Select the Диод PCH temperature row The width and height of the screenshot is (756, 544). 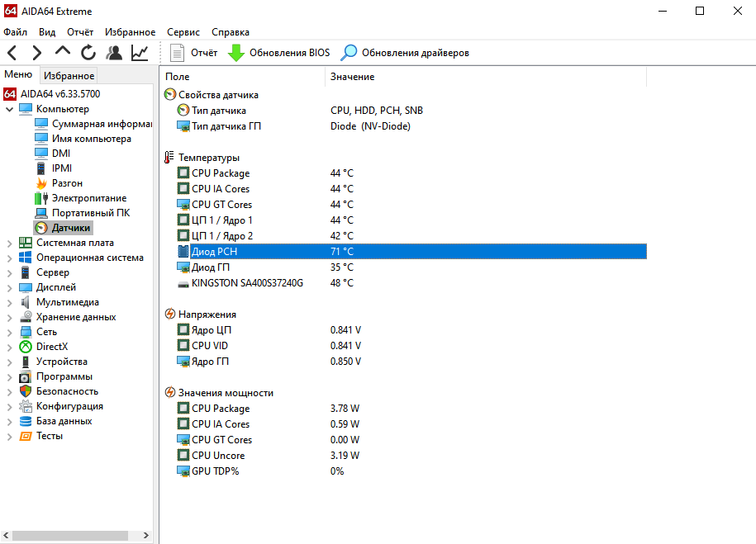tap(411, 252)
